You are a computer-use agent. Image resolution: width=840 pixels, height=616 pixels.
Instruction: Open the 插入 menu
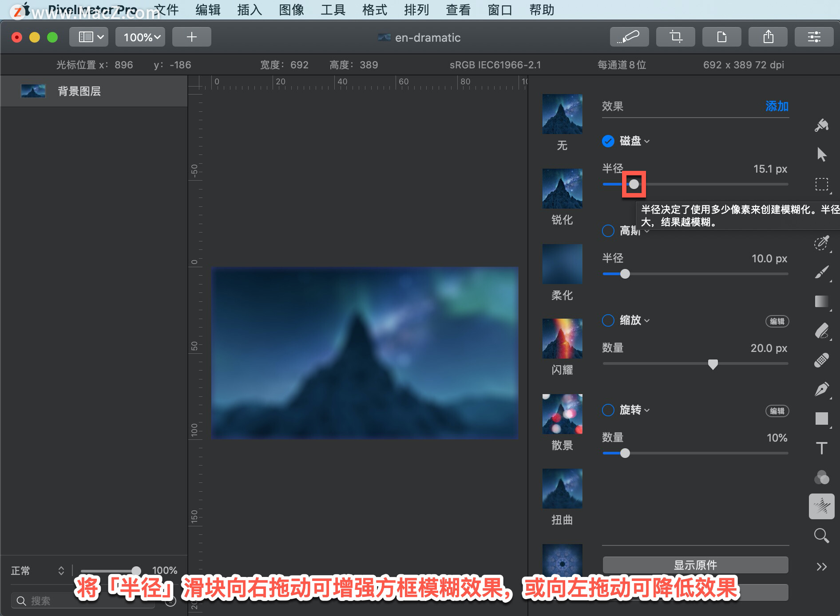(x=250, y=9)
